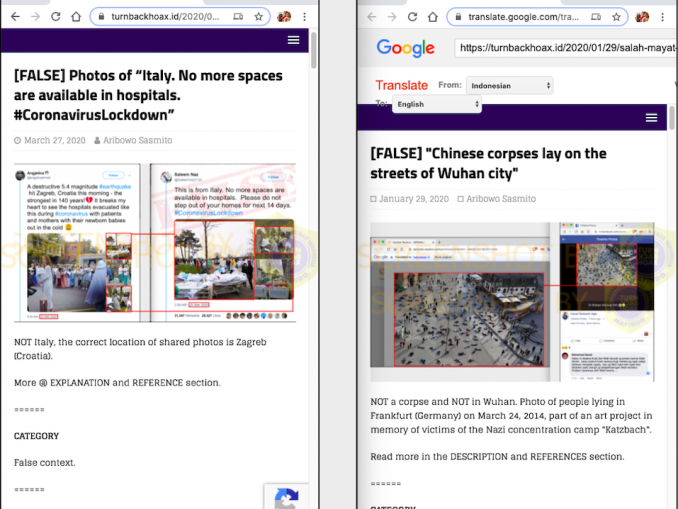The image size is (678, 509).
Task: Go to home page in left browser
Action: coord(76,17)
